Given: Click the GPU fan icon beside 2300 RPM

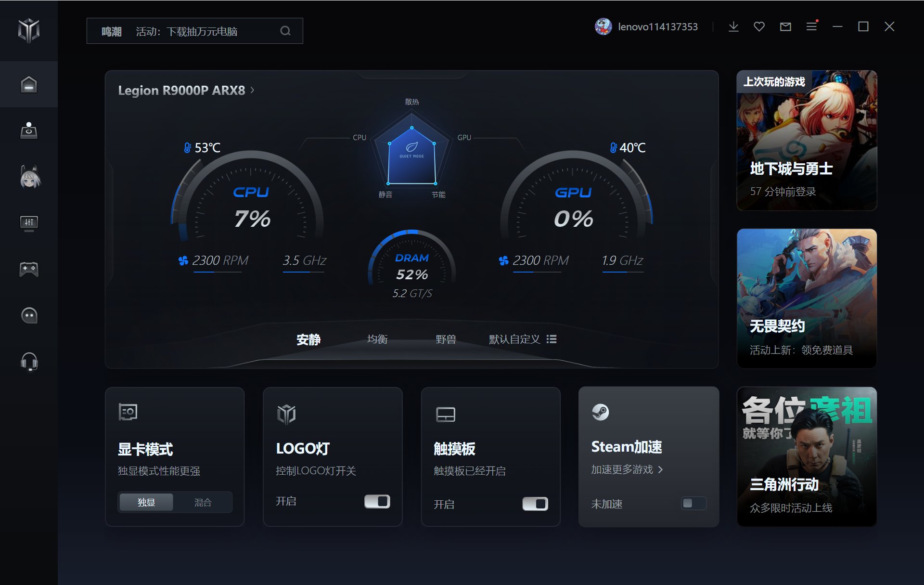Looking at the screenshot, I should tap(503, 260).
